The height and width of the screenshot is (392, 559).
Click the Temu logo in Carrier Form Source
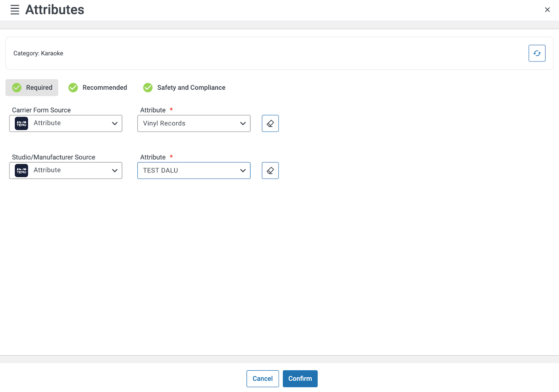click(22, 123)
